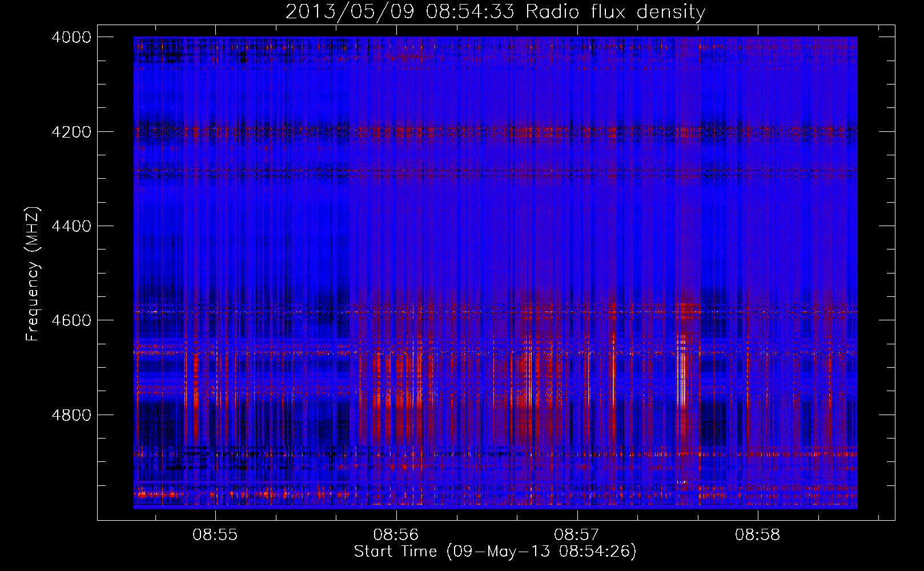This screenshot has width=924, height=571.
Task: Select the "Frequency (MHZ)" y-axis label
Action: [33, 274]
